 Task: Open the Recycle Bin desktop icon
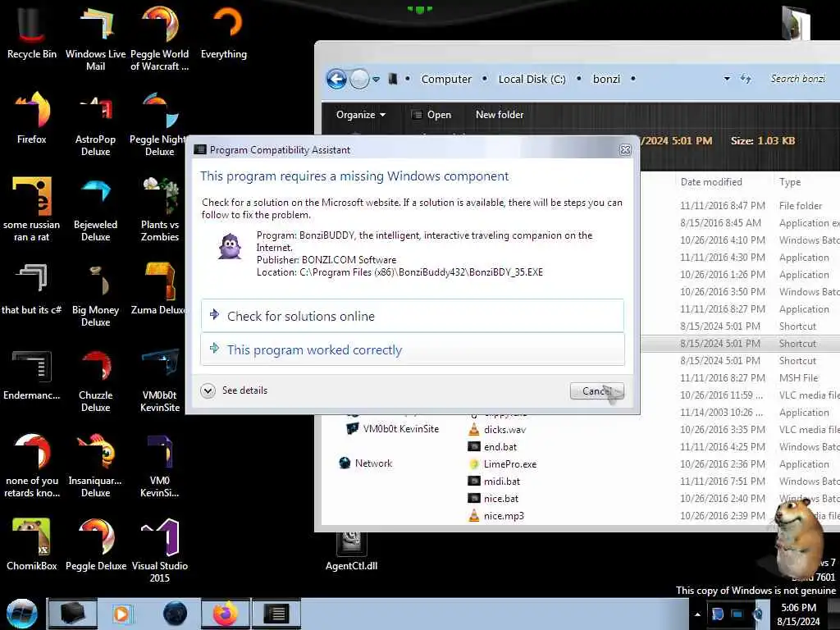pos(32,32)
